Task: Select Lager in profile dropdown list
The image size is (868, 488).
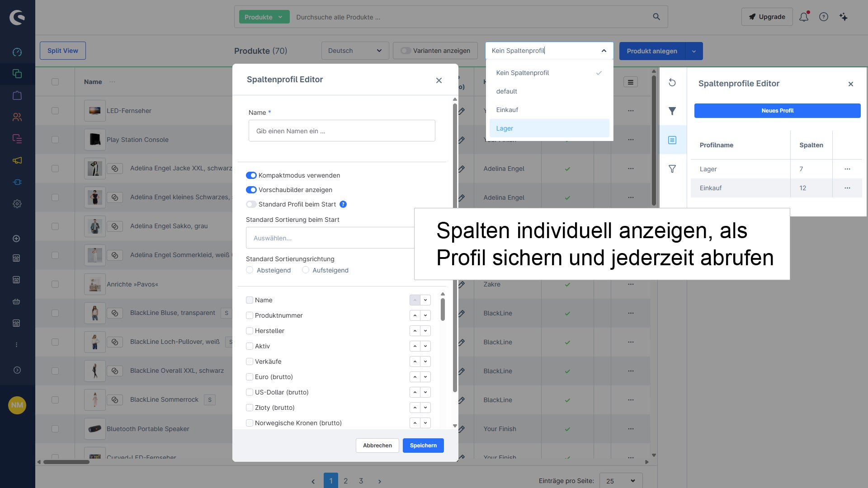Action: click(x=549, y=128)
